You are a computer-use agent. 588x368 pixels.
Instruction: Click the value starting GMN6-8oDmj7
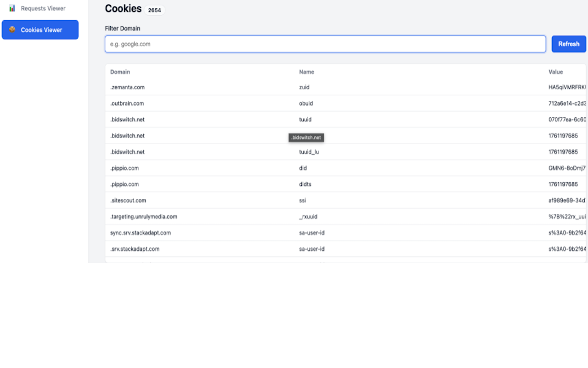point(567,168)
